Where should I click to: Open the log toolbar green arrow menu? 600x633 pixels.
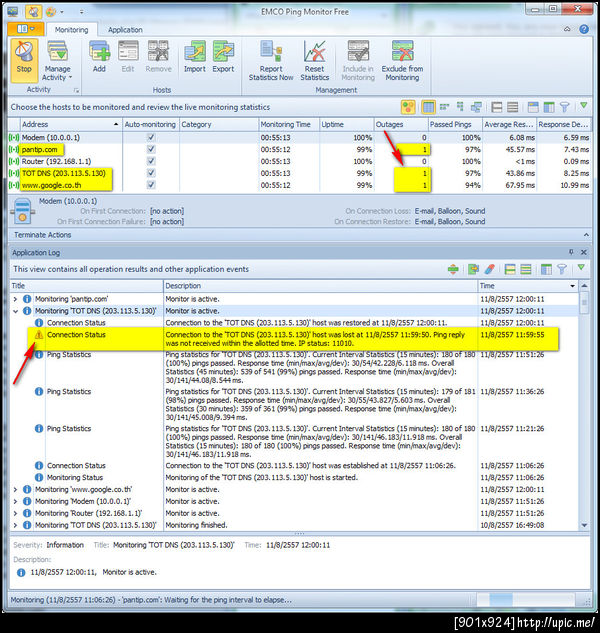pyautogui.click(x=581, y=268)
